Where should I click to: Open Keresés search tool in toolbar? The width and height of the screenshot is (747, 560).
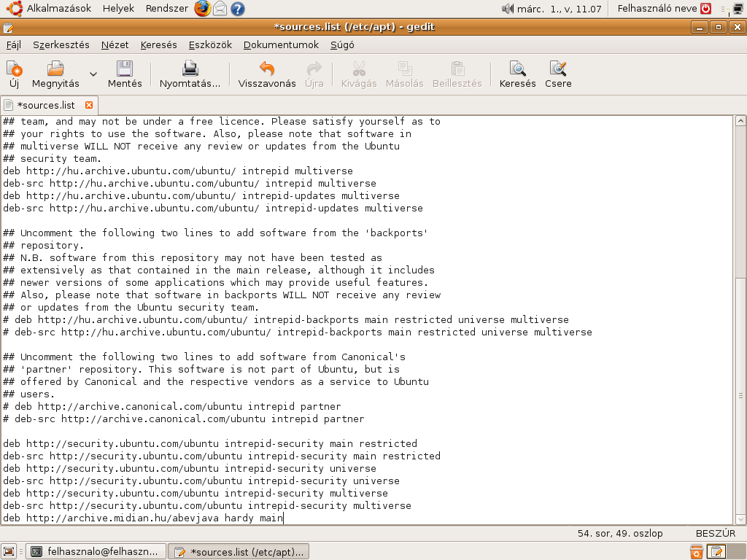tap(517, 74)
